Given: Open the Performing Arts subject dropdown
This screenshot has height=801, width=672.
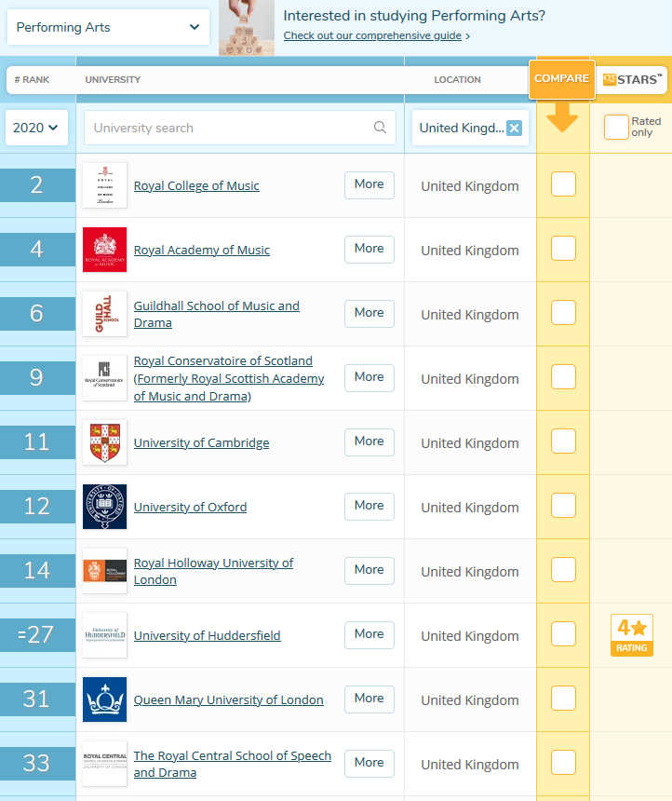Looking at the screenshot, I should 108,27.
